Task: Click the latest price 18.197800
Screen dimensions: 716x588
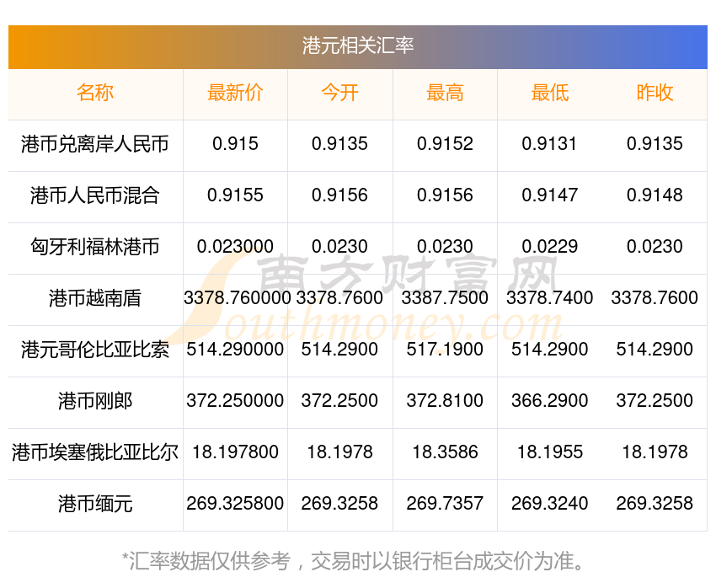Action: pos(235,452)
